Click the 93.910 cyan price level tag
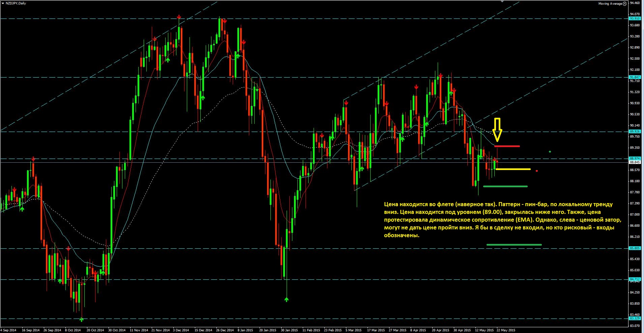The height and width of the screenshot is (333, 644). tap(635, 19)
